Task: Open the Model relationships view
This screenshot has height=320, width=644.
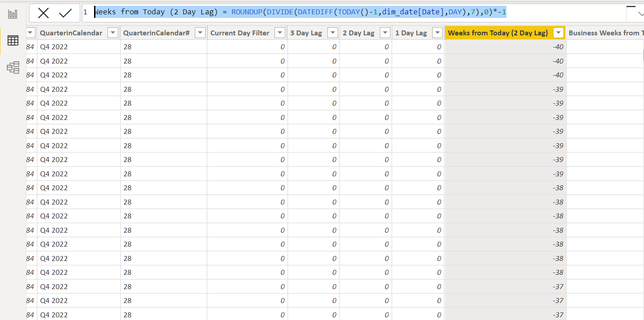Action: [x=13, y=68]
